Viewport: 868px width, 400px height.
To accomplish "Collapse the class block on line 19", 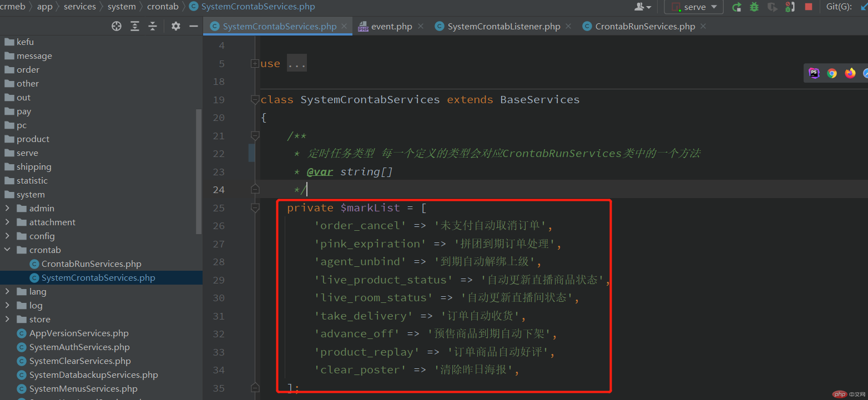I will tap(255, 100).
